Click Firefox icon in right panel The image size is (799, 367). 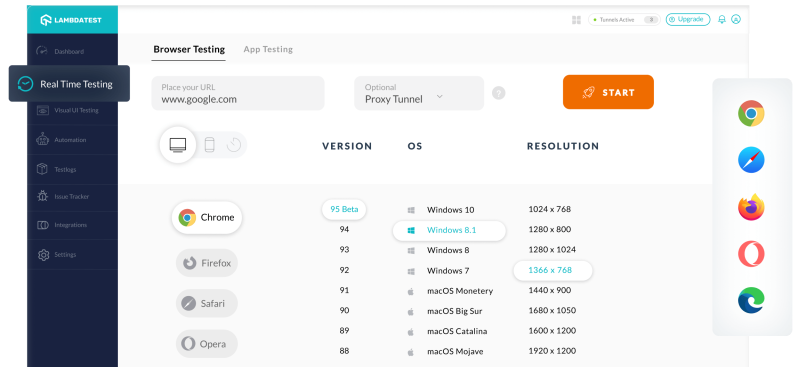751,207
